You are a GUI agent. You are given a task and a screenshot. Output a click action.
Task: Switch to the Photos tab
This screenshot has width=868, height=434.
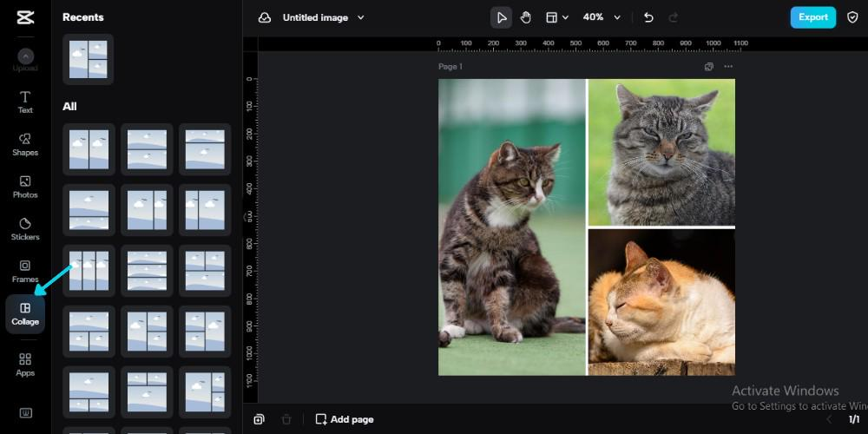pos(25,187)
